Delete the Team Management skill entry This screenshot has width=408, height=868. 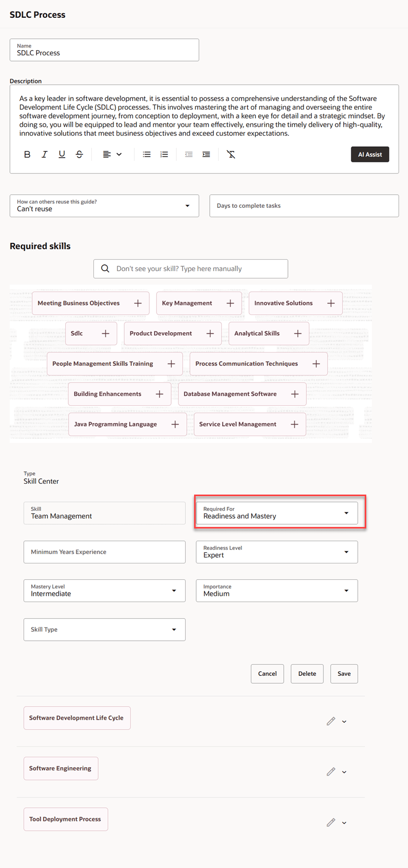(x=307, y=674)
